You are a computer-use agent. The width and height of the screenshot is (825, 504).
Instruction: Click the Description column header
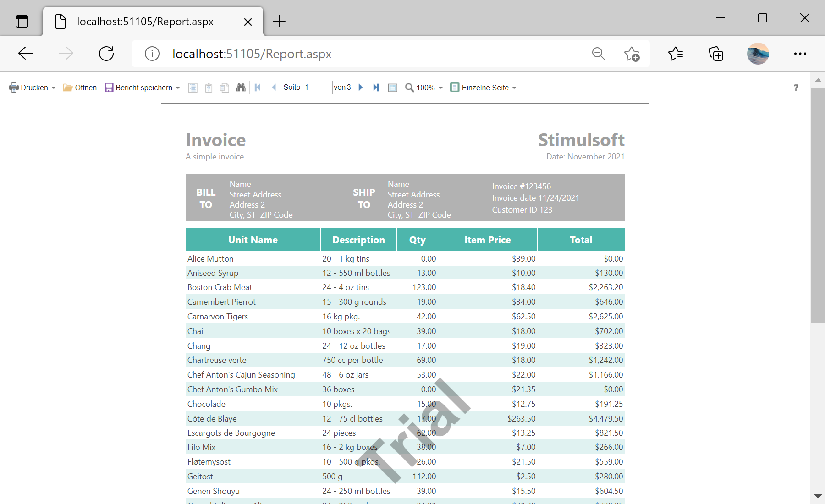pos(358,240)
